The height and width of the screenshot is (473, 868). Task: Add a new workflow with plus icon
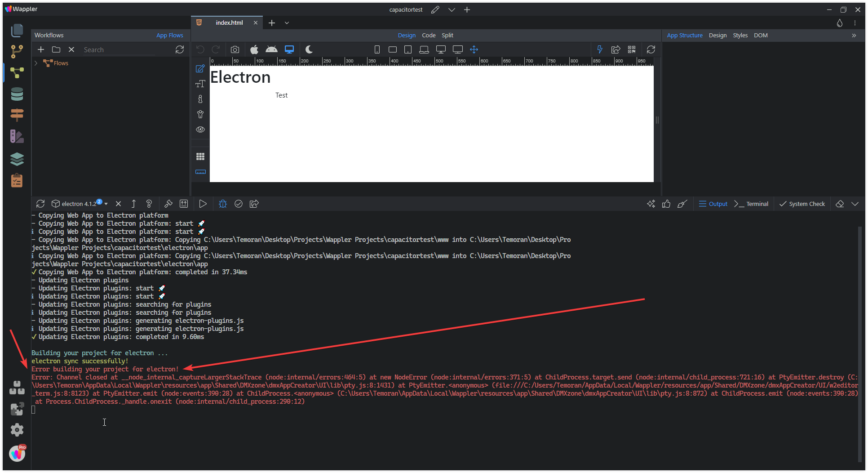tap(41, 49)
